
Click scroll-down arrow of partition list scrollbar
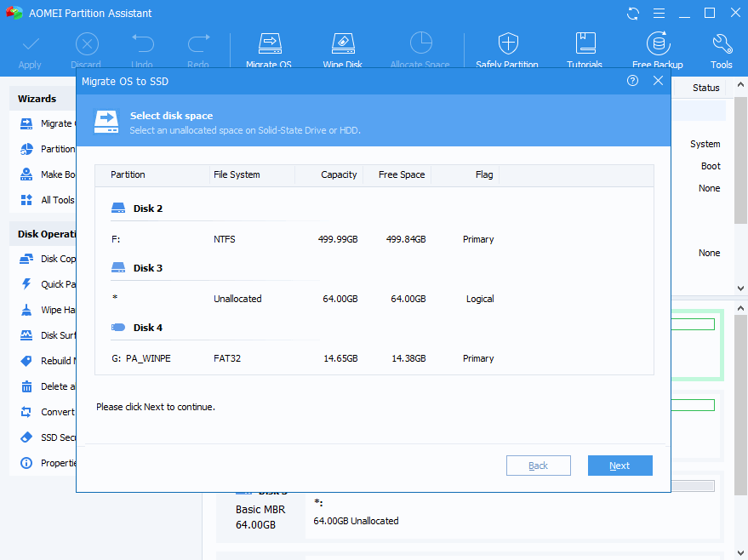coord(740,289)
